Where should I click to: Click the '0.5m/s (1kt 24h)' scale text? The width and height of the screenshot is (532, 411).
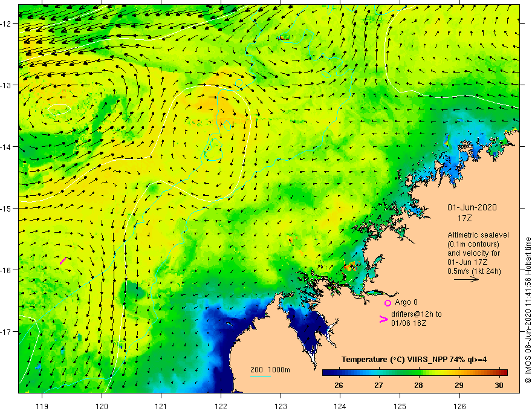pyautogui.click(x=474, y=271)
